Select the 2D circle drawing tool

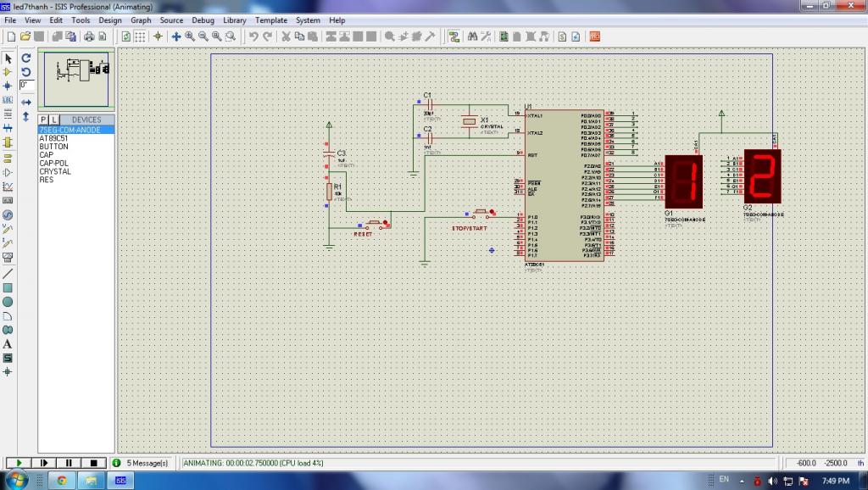[x=8, y=302]
